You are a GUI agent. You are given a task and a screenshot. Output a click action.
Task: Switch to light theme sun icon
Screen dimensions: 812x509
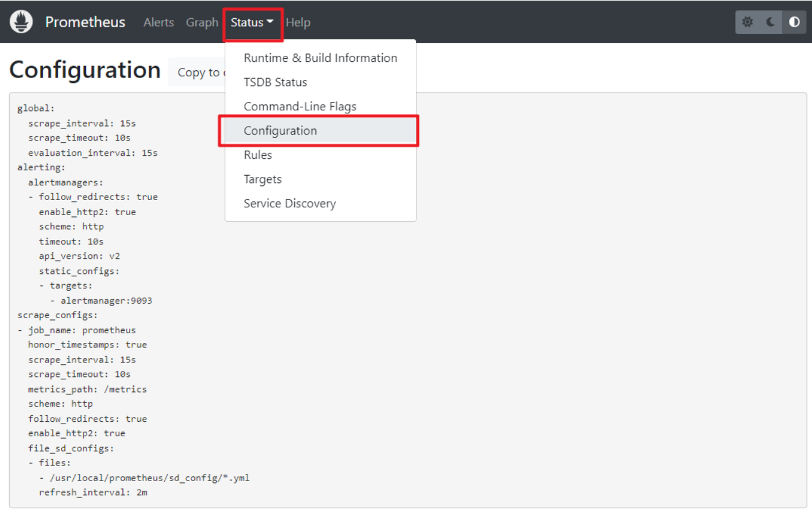[748, 22]
